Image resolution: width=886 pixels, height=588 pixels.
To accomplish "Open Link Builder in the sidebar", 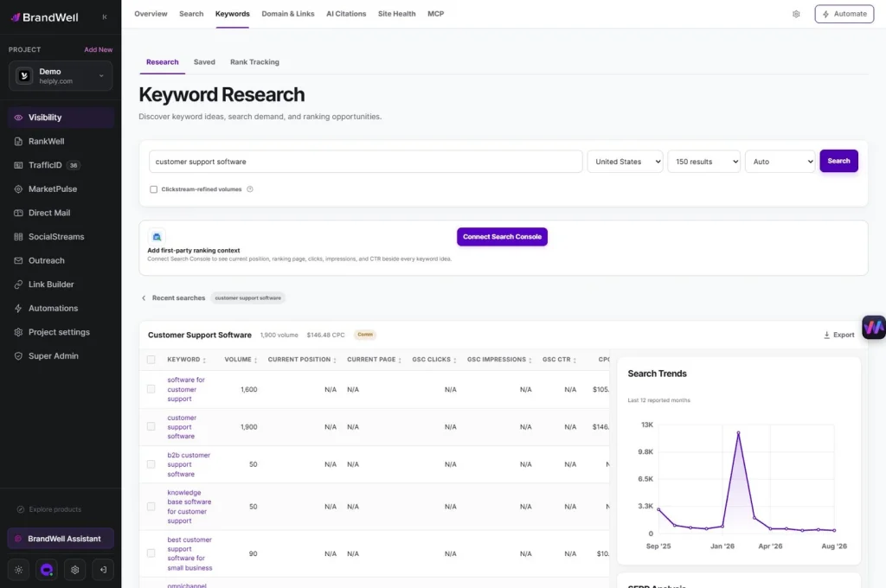I will (61, 284).
